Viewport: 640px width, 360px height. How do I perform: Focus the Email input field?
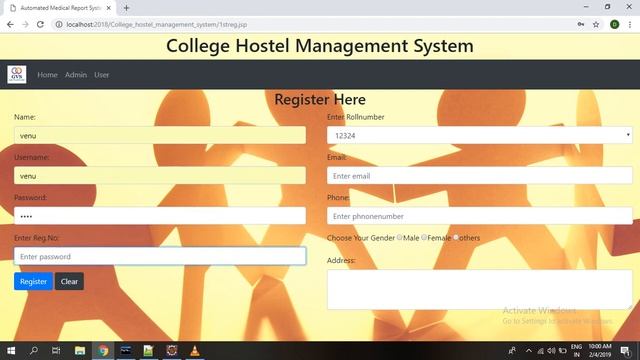480,176
